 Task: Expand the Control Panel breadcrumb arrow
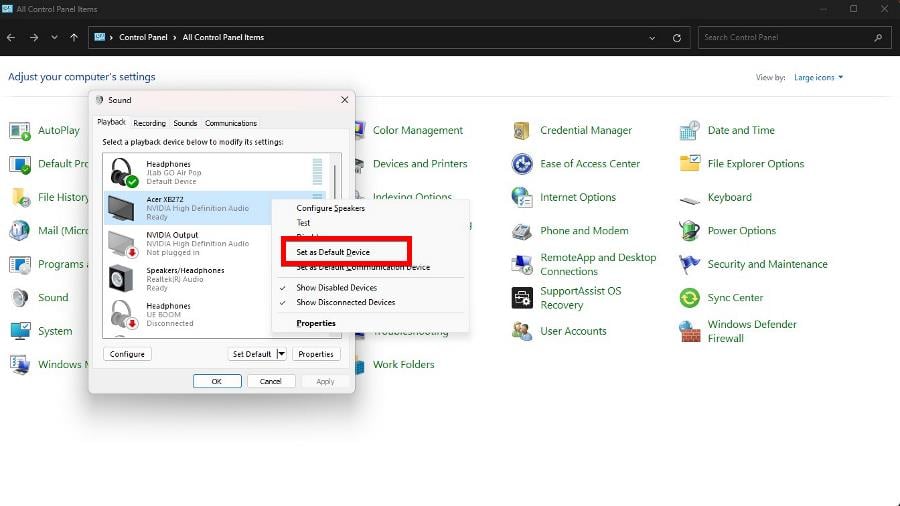click(174, 37)
